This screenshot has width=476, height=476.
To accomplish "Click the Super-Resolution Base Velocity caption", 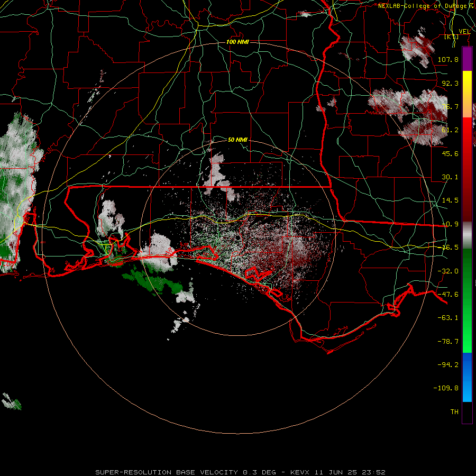I will click(x=240, y=472).
